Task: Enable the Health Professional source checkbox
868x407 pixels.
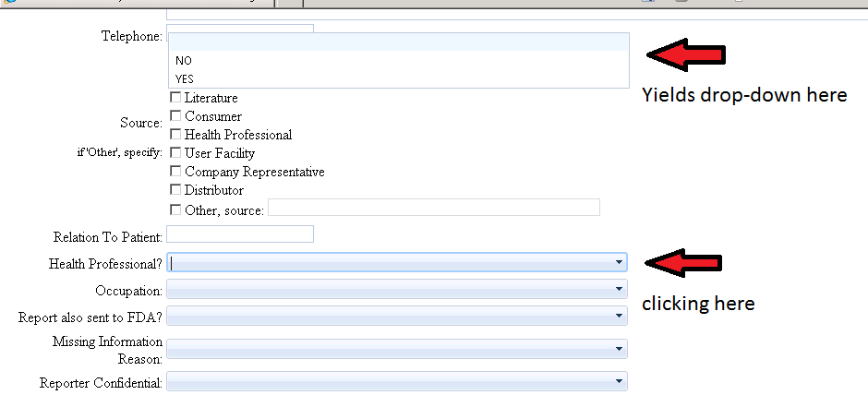Action: (175, 135)
